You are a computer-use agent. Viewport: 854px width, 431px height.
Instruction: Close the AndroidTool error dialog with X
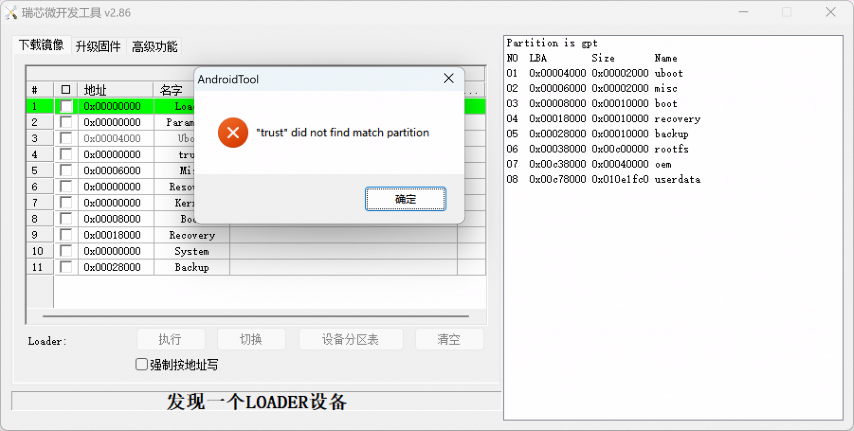click(x=448, y=79)
